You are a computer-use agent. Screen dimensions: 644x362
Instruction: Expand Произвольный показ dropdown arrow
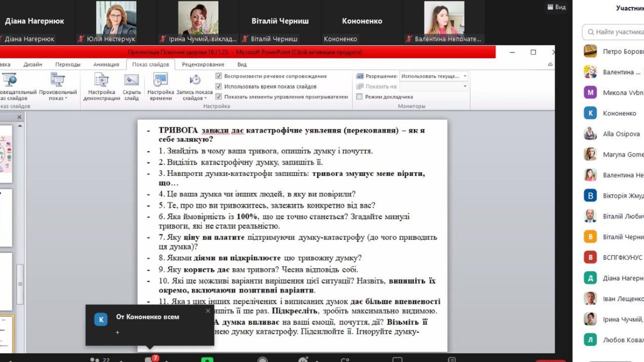(66, 98)
